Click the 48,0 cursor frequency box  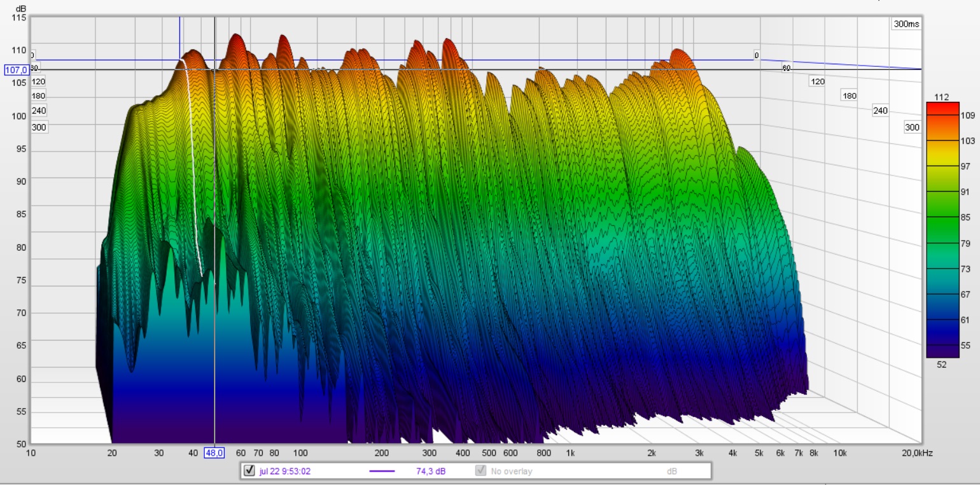[214, 453]
